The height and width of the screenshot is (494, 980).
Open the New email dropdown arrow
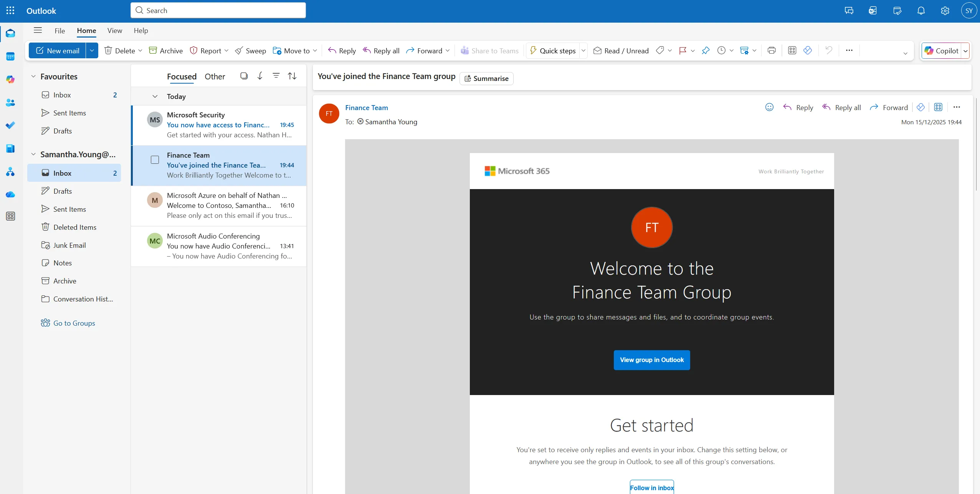[x=92, y=51]
